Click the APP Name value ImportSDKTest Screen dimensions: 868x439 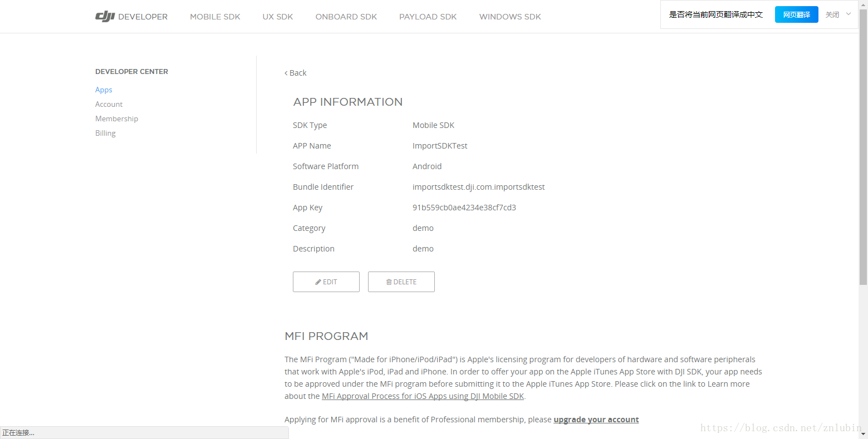(x=440, y=146)
